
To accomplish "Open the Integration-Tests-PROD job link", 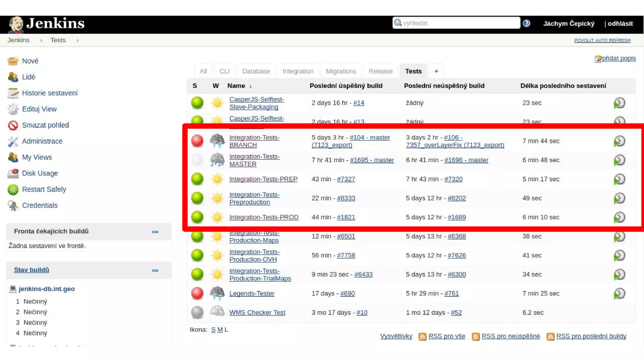I will tap(264, 217).
